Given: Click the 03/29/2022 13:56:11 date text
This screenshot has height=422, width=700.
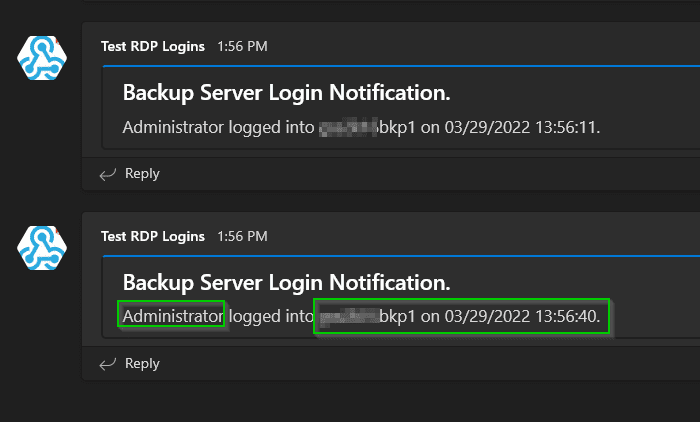Looking at the screenshot, I should [522, 127].
